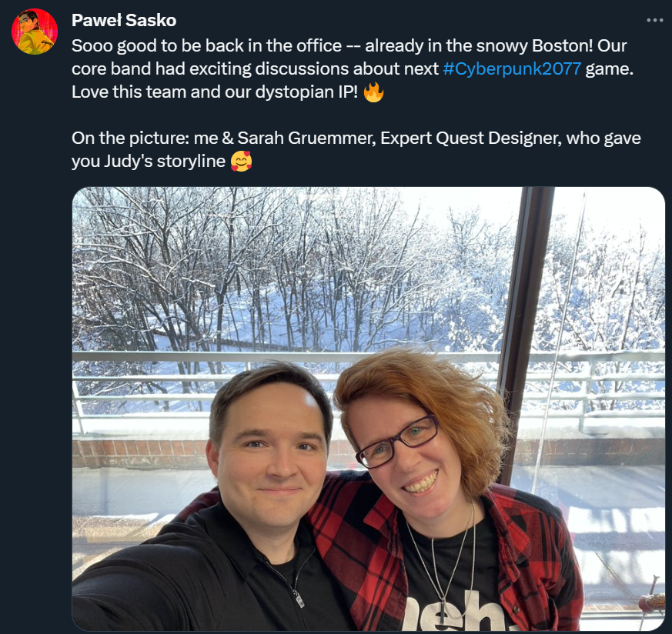Click Paweł Sasko's round profile avatar
Viewport: 672px width, 634px height.
click(35, 32)
